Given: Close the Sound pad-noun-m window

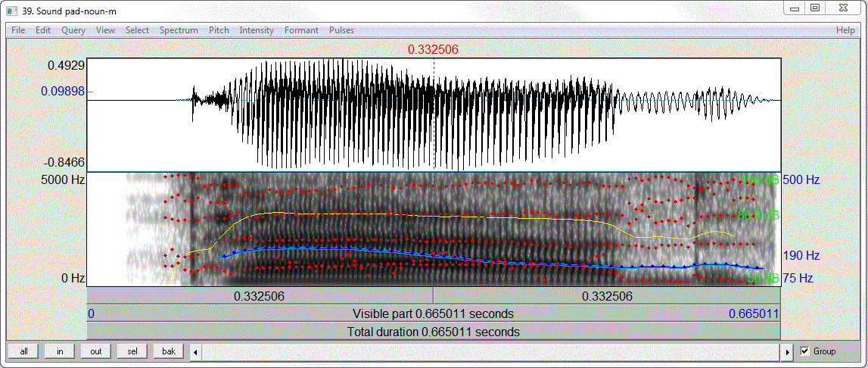Looking at the screenshot, I should 843,8.
